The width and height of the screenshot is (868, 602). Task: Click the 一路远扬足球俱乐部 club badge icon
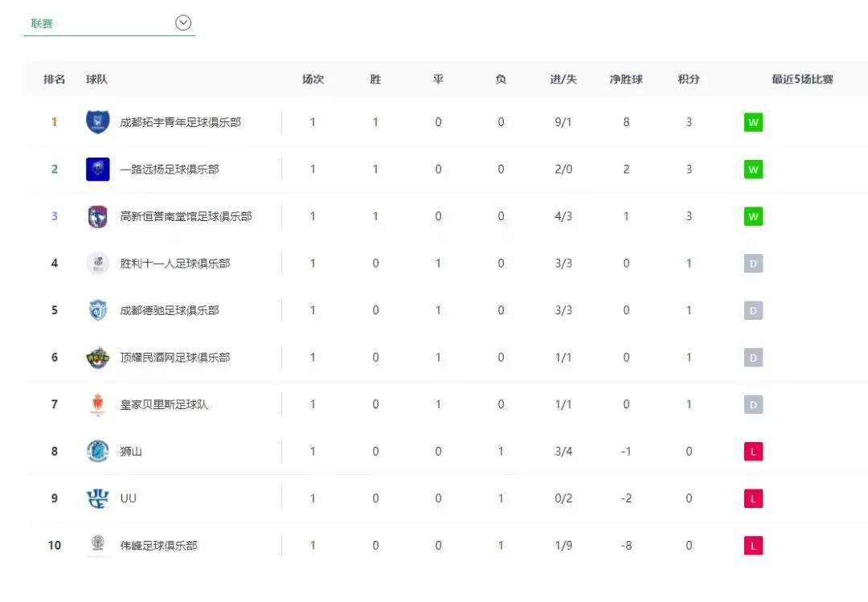click(98, 170)
